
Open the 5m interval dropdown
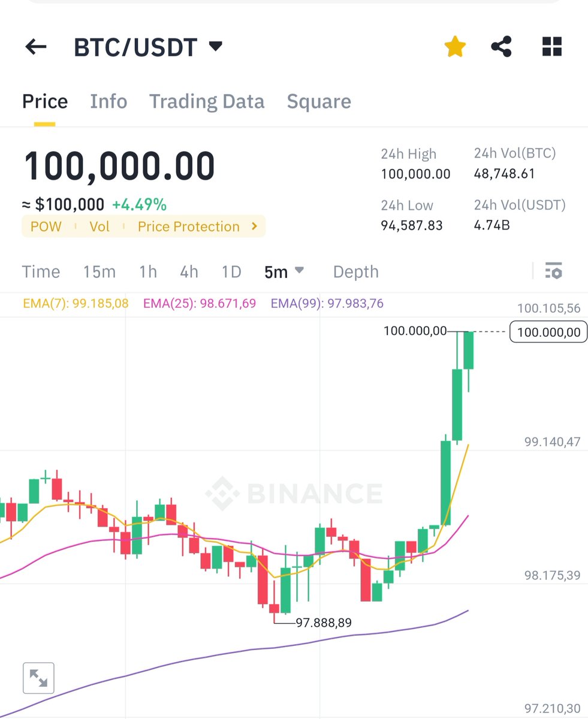(284, 272)
